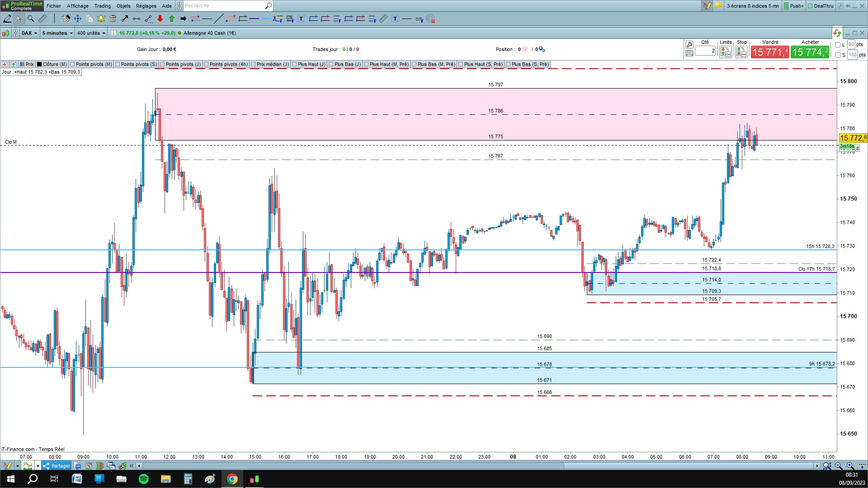The image size is (868, 488).
Task: Select the green up arrow tool
Action: [172, 19]
